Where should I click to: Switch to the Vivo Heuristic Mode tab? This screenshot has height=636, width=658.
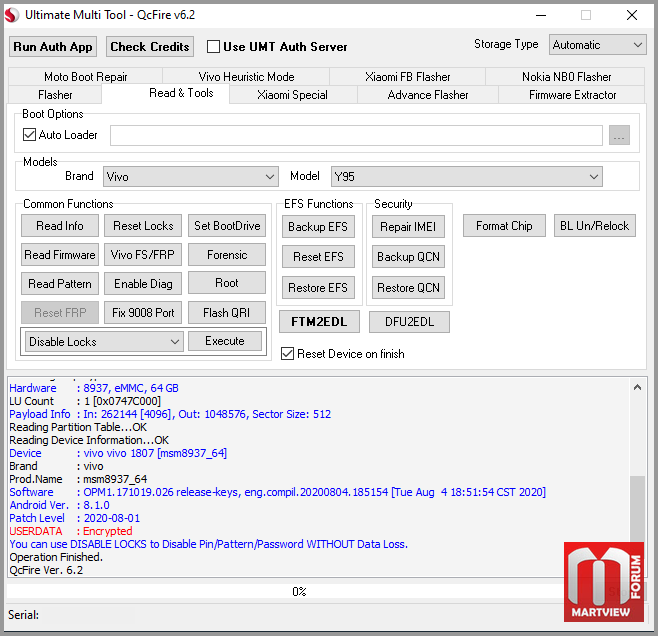(245, 77)
